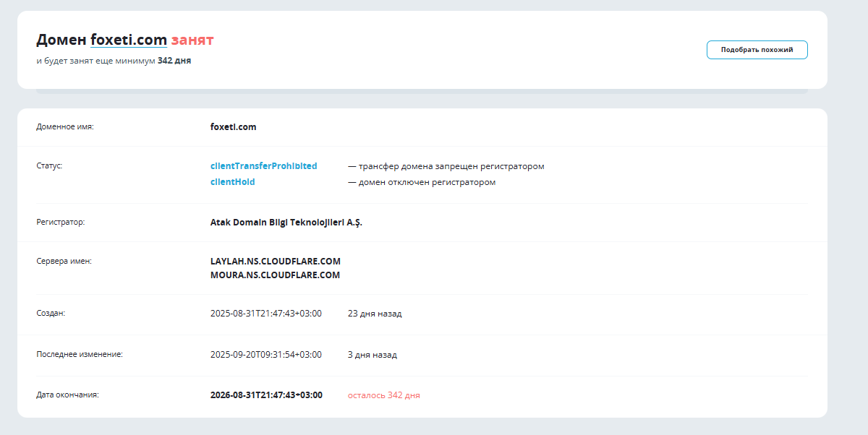Click the red "осталось 342 дня" text
This screenshot has width=868, height=435.
click(383, 395)
